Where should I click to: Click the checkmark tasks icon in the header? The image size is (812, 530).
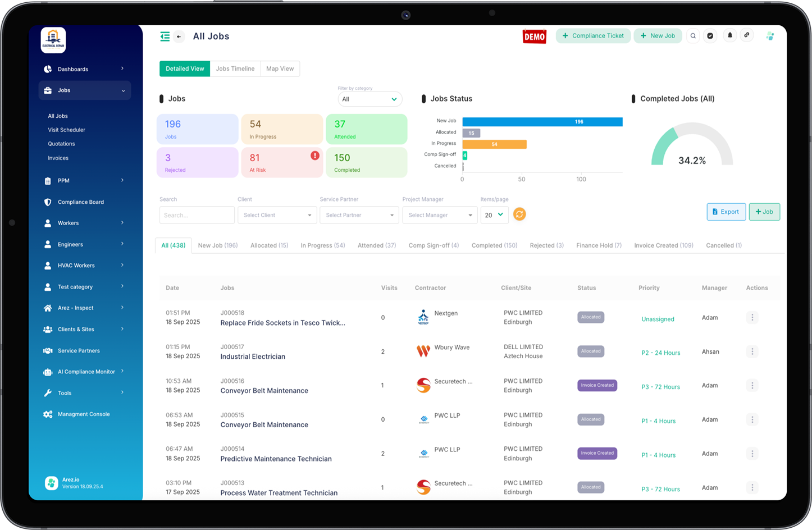tap(710, 35)
